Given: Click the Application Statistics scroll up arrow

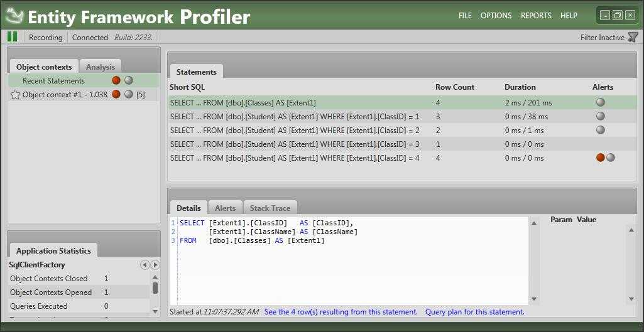Looking at the screenshot, I should 155,277.
